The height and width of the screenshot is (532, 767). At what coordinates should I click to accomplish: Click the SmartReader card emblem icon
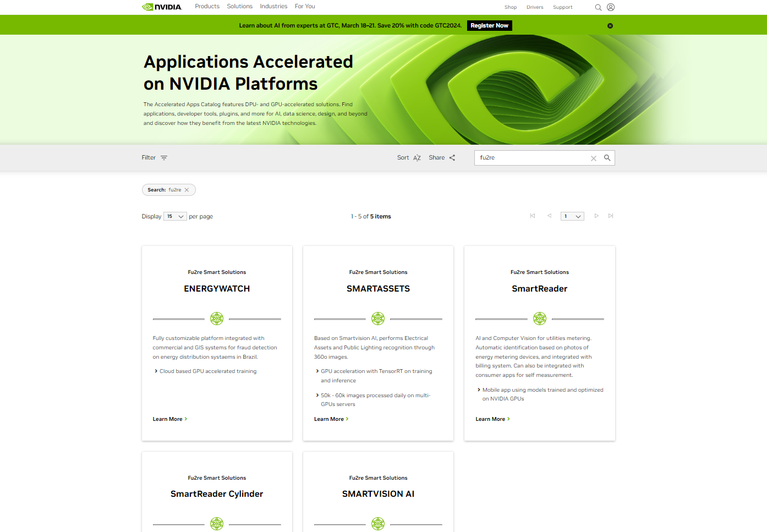540,319
